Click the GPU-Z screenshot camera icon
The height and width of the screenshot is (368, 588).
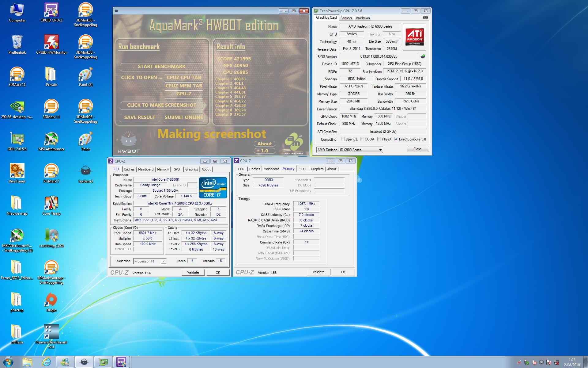point(425,17)
